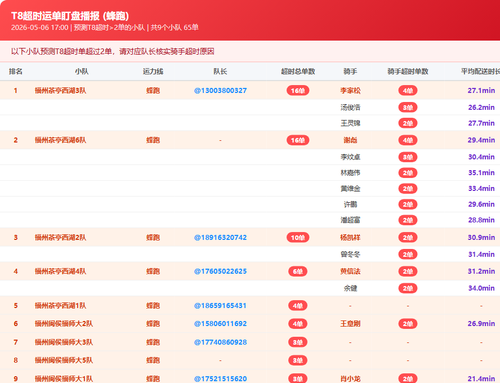
Task: Click the 2单 badge beside 肖小龙
Action: point(408,378)
